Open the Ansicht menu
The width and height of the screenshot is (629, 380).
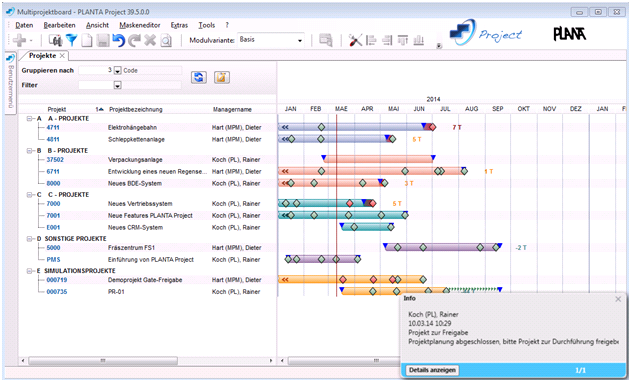tap(97, 25)
